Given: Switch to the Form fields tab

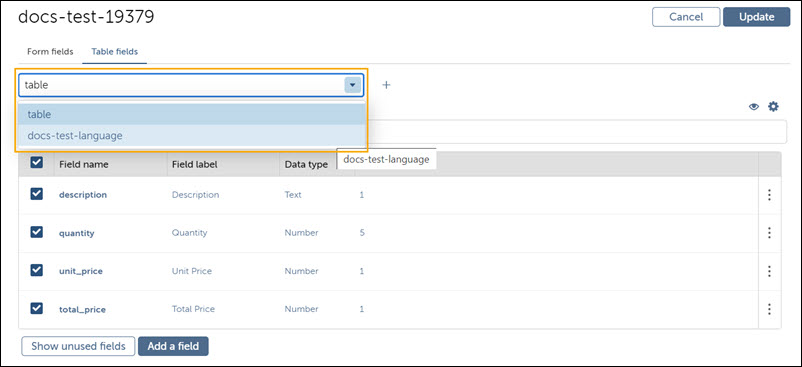Looking at the screenshot, I should 50,52.
